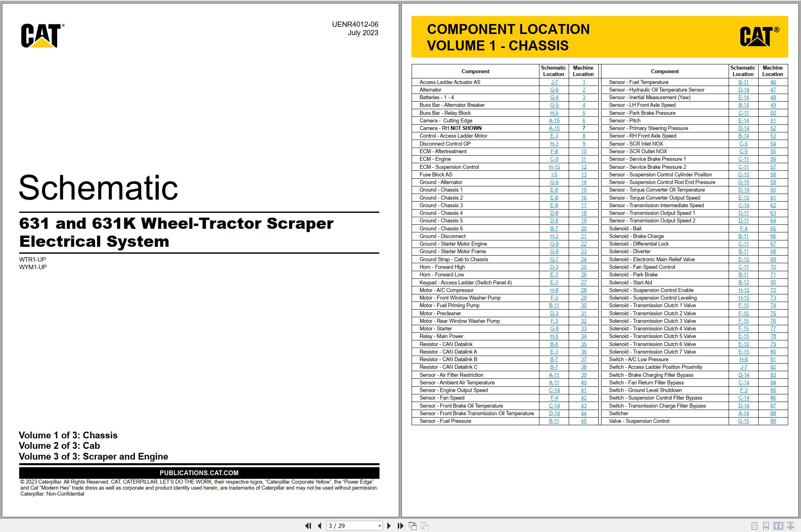Open schematic location H-3 for Disconnect Control GP
Viewport: 801px width, 532px height.
tap(554, 144)
